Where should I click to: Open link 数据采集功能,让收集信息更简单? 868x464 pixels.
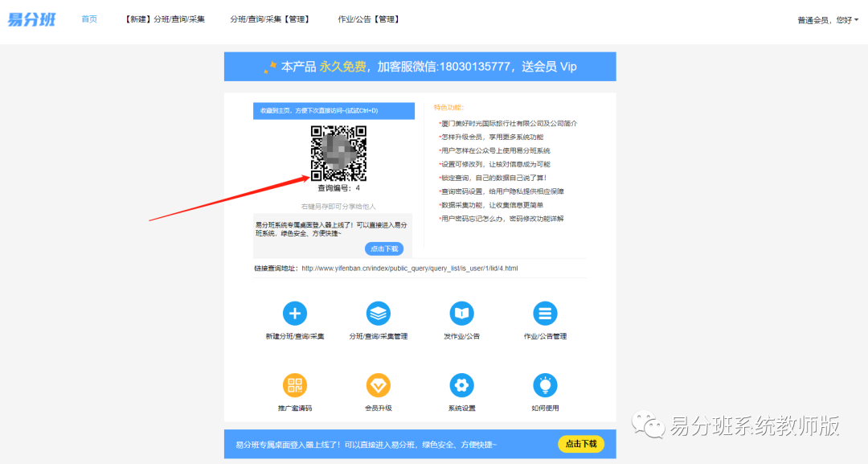click(492, 205)
